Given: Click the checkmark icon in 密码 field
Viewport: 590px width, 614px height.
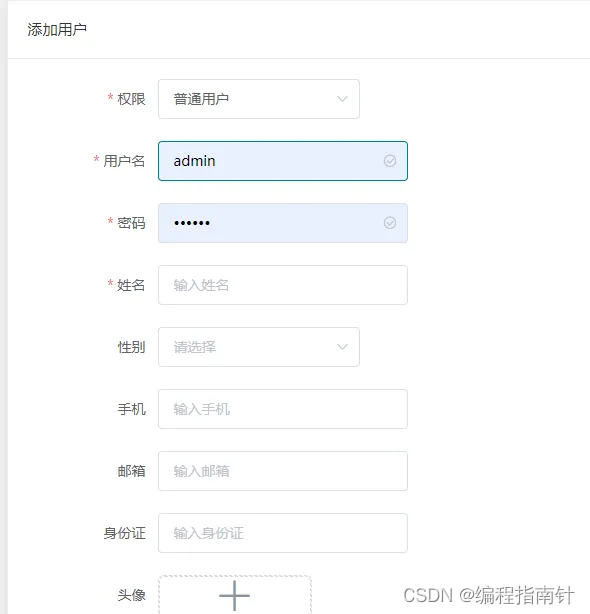Looking at the screenshot, I should [x=390, y=223].
